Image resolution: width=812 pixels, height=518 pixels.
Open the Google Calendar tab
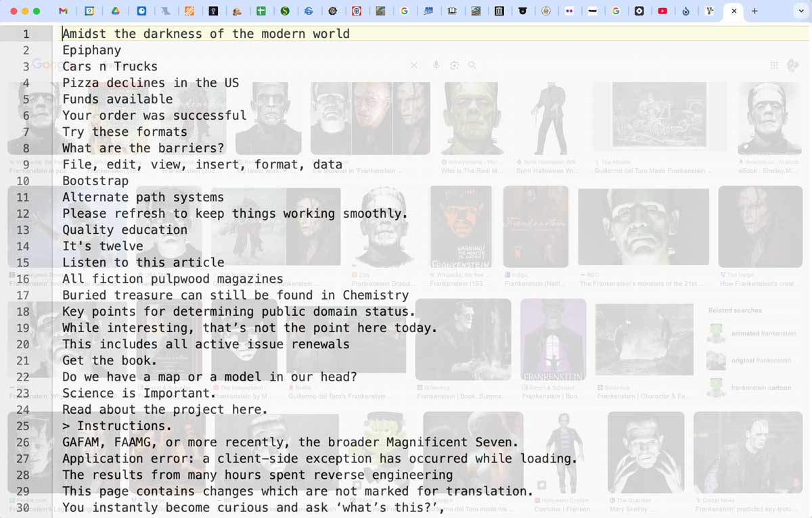pyautogui.click(x=89, y=11)
